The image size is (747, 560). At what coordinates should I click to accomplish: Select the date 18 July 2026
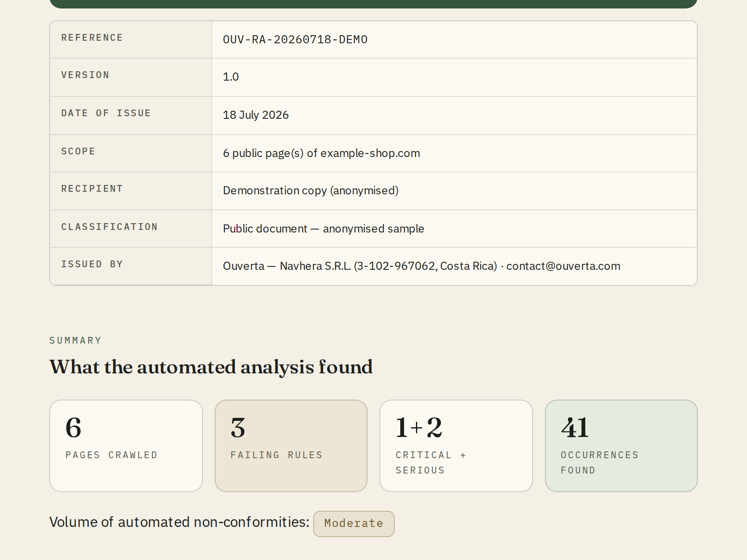click(x=256, y=115)
